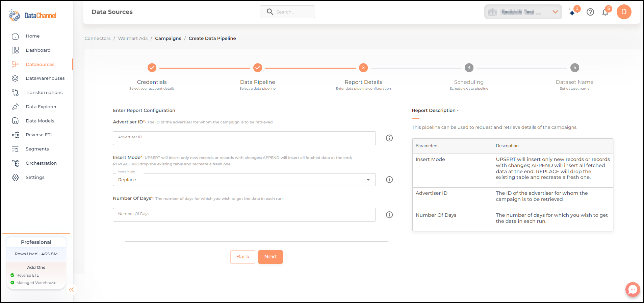Select Segments in the sidebar

37,149
